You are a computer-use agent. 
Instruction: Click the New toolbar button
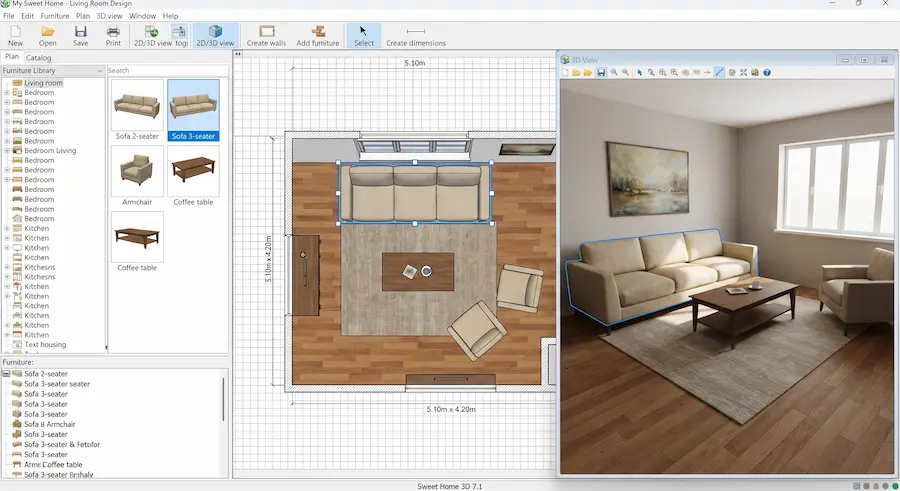coord(15,36)
